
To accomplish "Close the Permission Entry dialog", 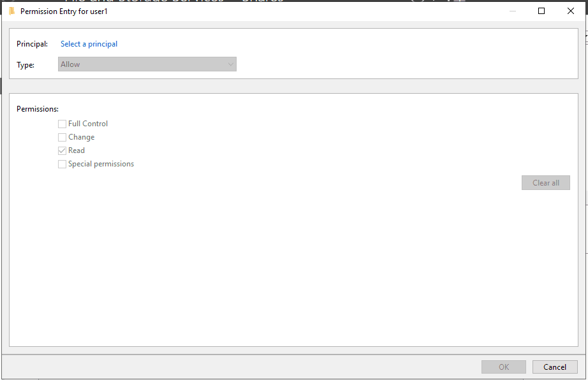I will pos(571,11).
